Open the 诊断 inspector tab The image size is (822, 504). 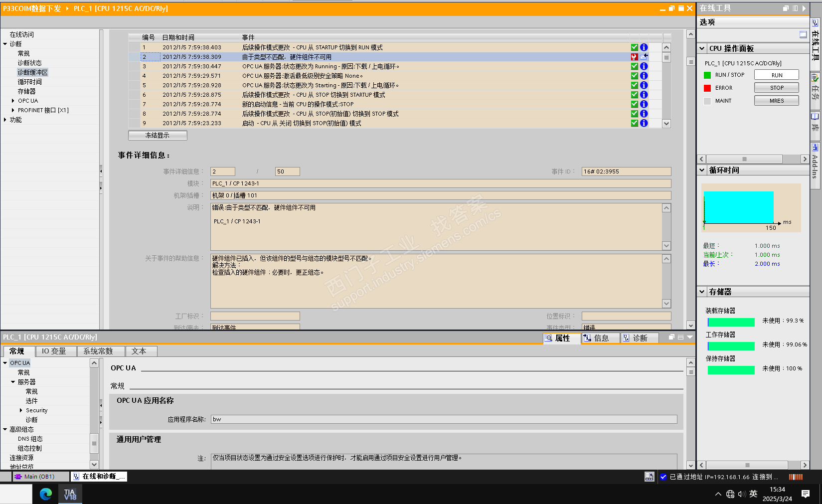point(640,338)
